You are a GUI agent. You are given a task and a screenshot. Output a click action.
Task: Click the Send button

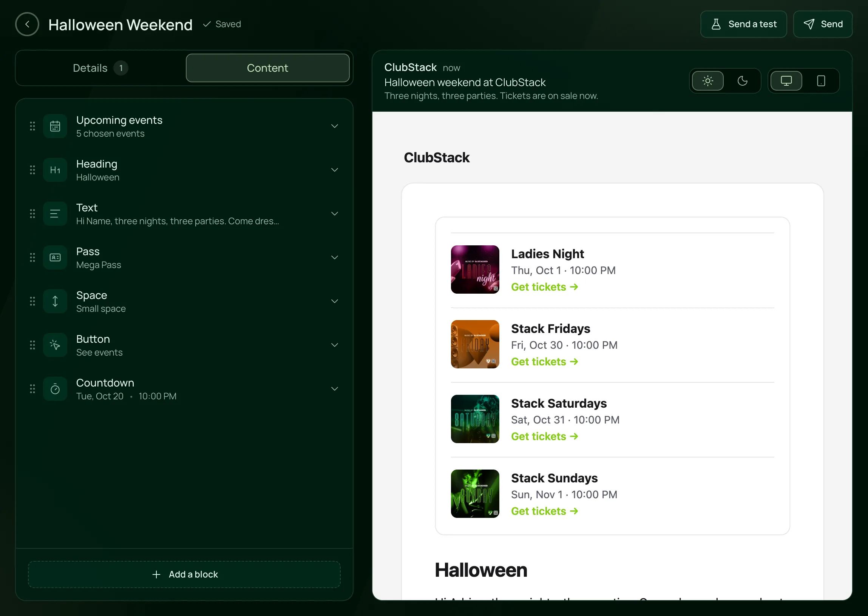823,24
